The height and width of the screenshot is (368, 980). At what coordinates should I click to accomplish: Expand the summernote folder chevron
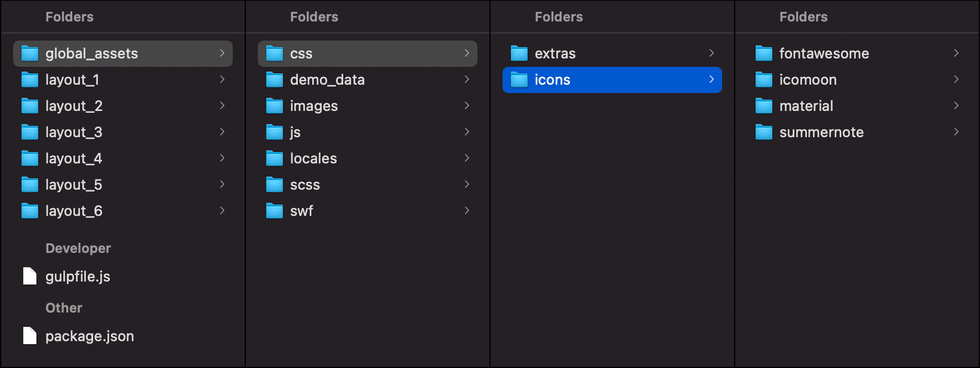tap(956, 132)
